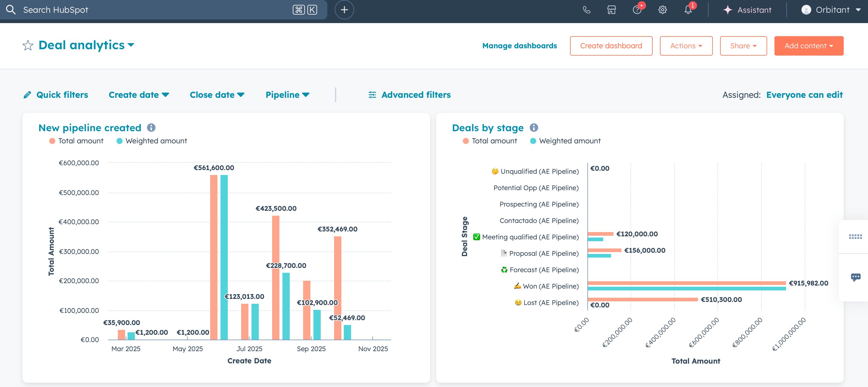Open the notifications bell
The height and width of the screenshot is (387, 868).
688,10
